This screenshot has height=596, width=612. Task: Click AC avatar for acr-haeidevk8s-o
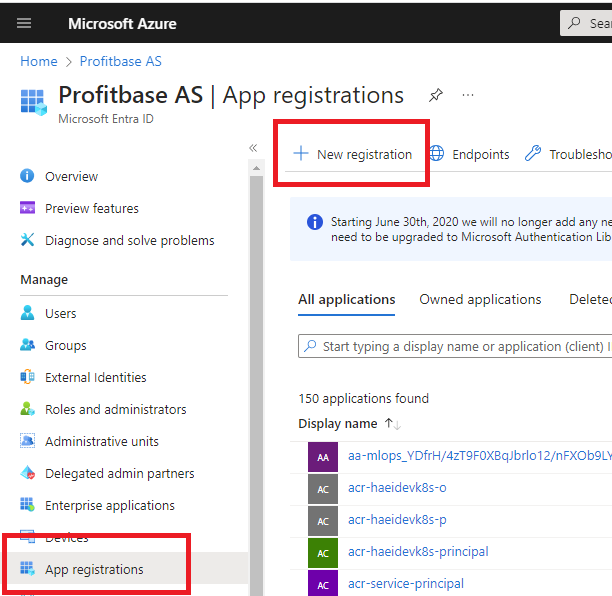point(323,489)
